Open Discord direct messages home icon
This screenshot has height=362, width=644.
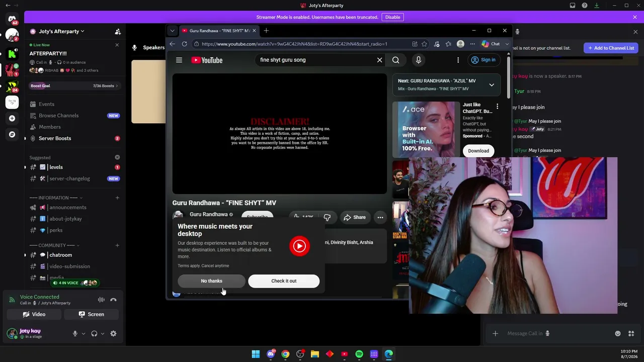pyautogui.click(x=12, y=19)
